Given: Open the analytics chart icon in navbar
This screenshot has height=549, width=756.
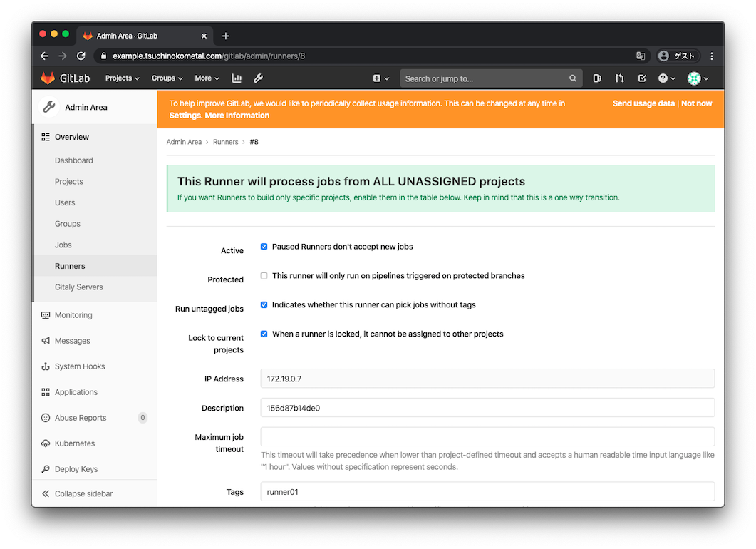Looking at the screenshot, I should 237,78.
